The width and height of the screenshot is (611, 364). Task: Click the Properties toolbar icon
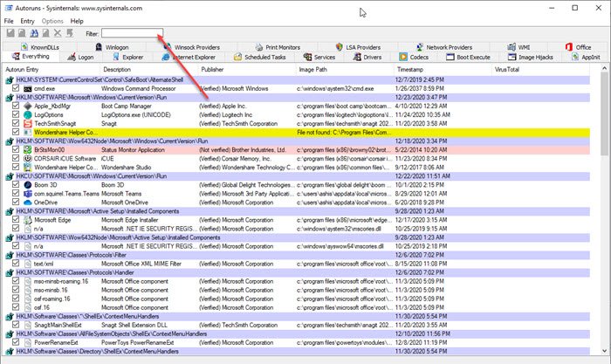[x=46, y=33]
